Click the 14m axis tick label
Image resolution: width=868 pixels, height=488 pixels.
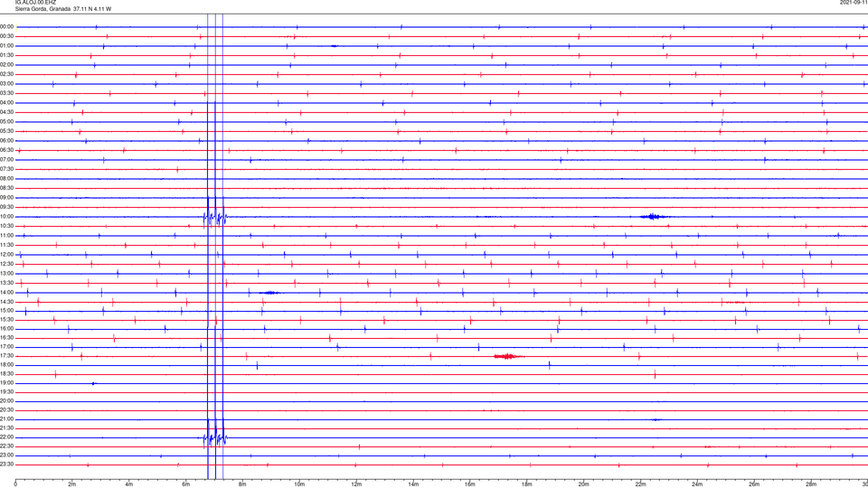(x=413, y=484)
